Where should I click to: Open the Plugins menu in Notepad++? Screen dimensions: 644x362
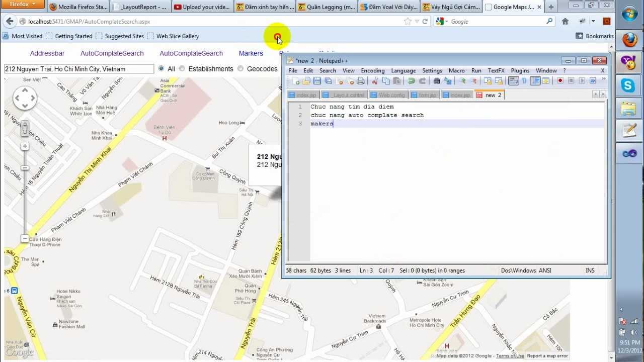tap(520, 70)
